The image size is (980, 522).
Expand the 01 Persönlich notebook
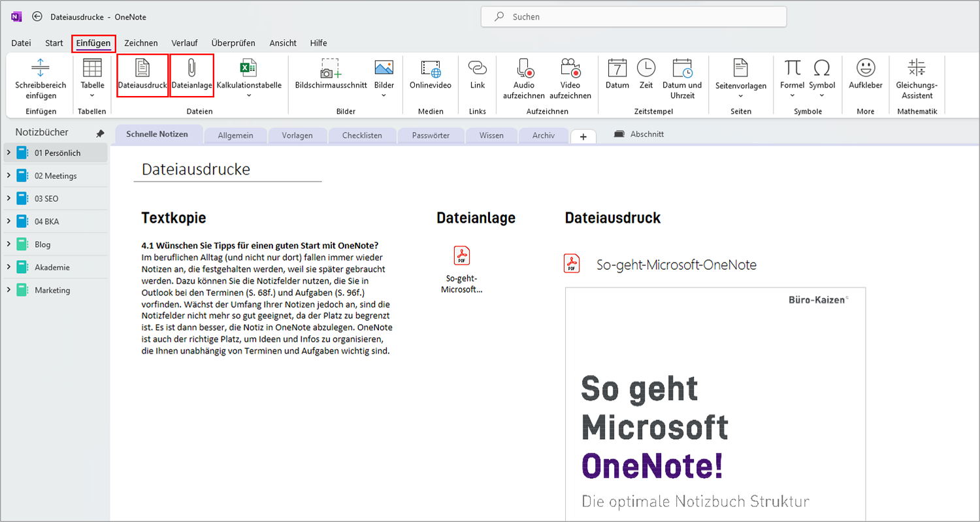8,153
